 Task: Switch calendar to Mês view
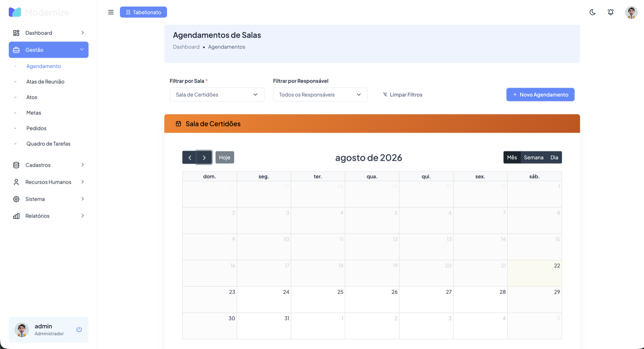pyautogui.click(x=512, y=158)
